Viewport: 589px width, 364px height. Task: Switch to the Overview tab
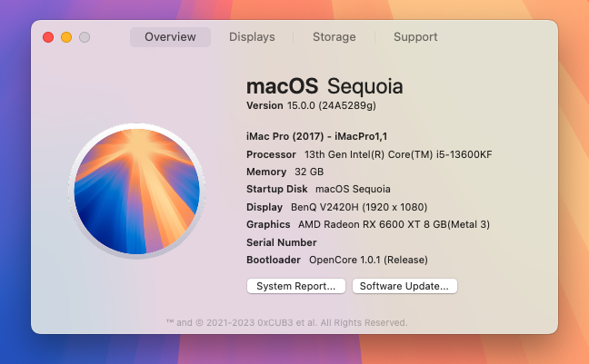tap(170, 37)
